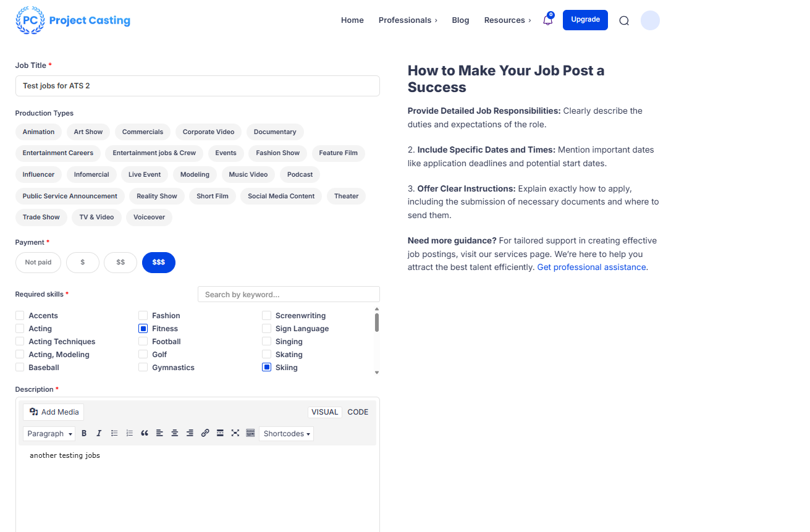The width and height of the screenshot is (810, 532).
Task: Switch to the CODE editor tab
Action: (x=358, y=412)
